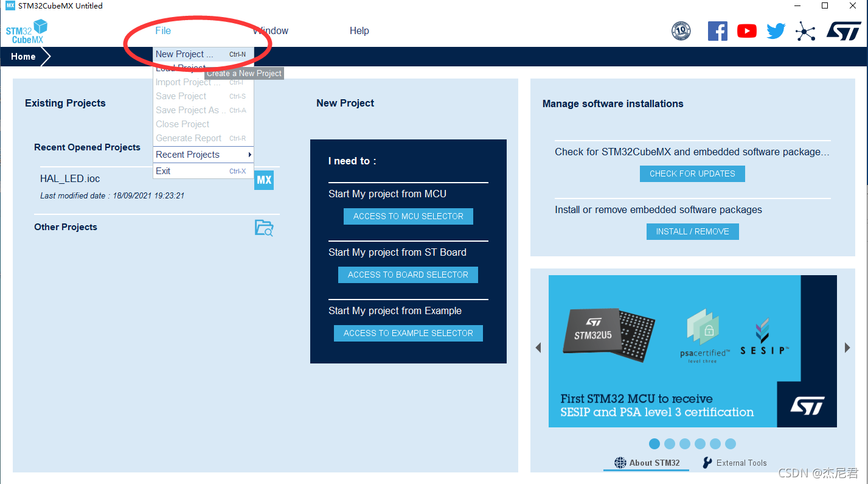
Task: Click ACCESS TO BOARD SELECTOR button
Action: click(408, 275)
